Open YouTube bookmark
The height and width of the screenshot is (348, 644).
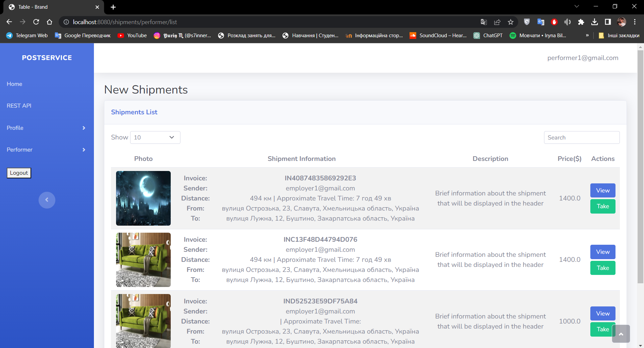(x=132, y=36)
